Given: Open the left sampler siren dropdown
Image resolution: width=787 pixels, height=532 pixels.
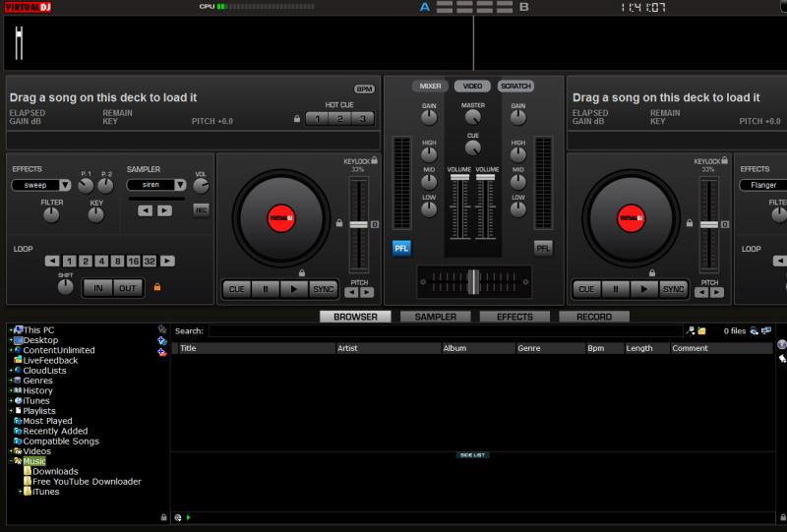Looking at the screenshot, I should [x=180, y=185].
